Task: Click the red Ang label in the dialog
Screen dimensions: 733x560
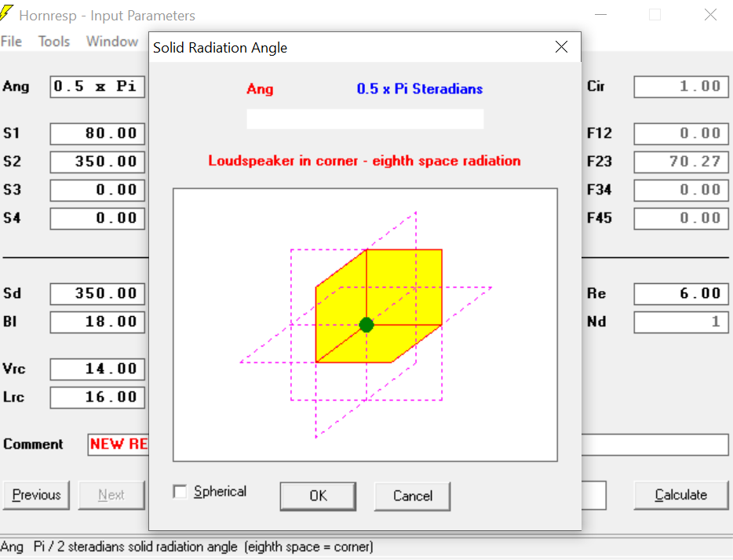Action: click(x=260, y=89)
